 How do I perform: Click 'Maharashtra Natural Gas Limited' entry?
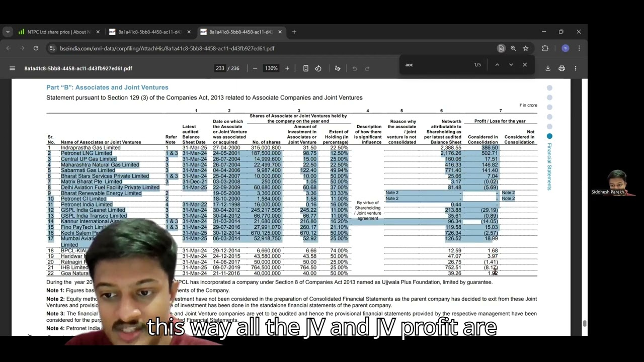pyautogui.click(x=100, y=165)
